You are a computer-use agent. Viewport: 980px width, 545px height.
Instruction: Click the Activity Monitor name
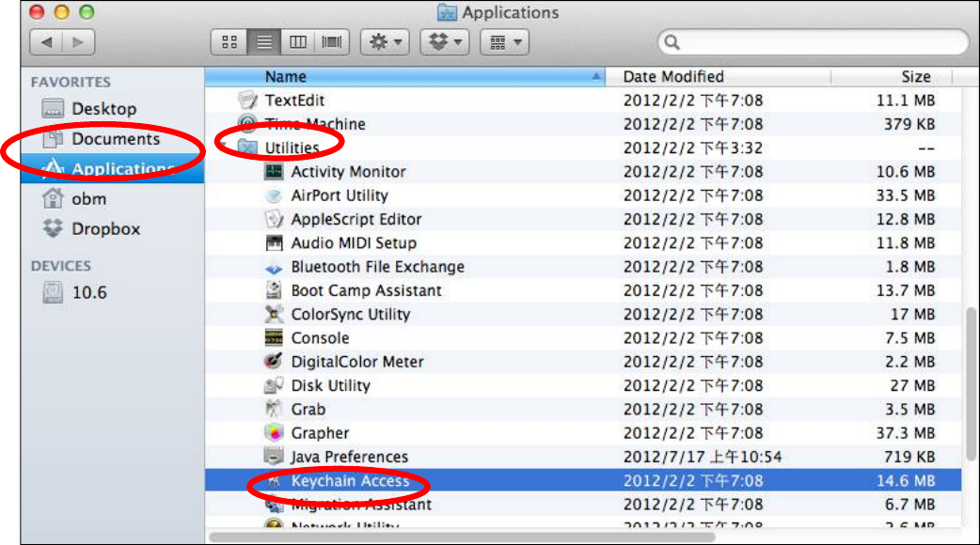pyautogui.click(x=348, y=172)
